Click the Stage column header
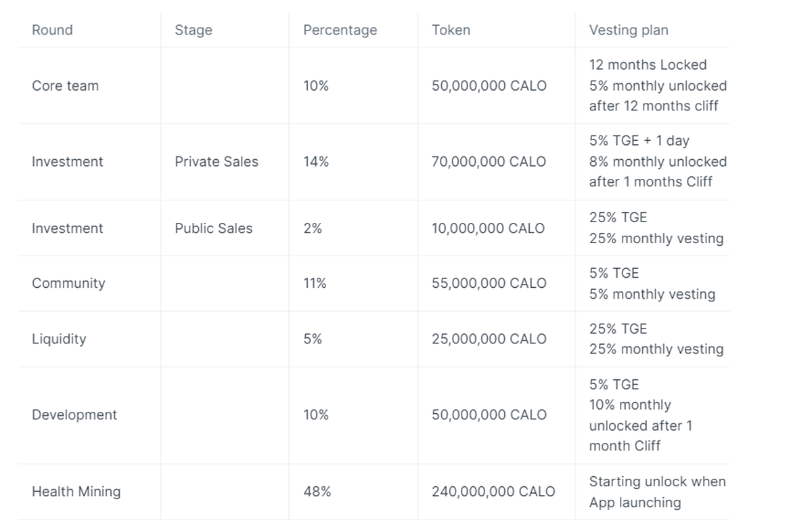This screenshot has height=531, width=812. [x=194, y=30]
